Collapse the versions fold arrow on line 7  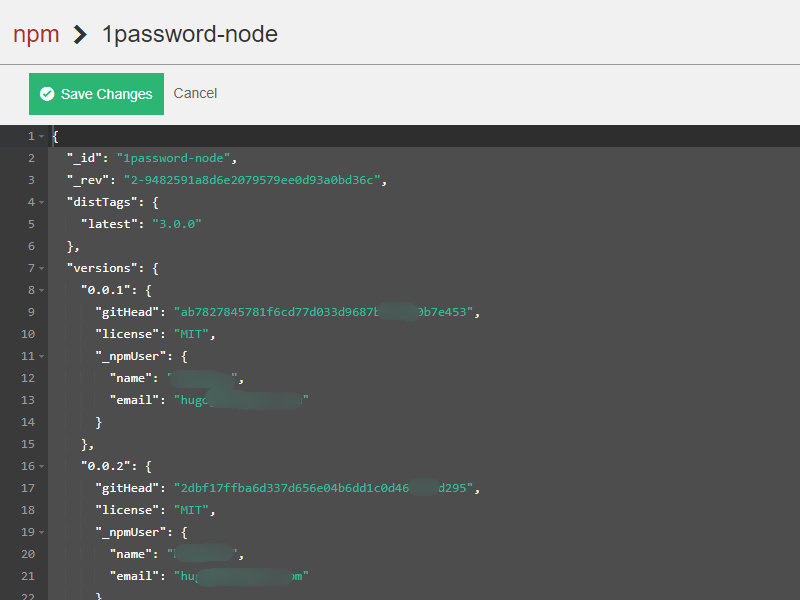42,268
